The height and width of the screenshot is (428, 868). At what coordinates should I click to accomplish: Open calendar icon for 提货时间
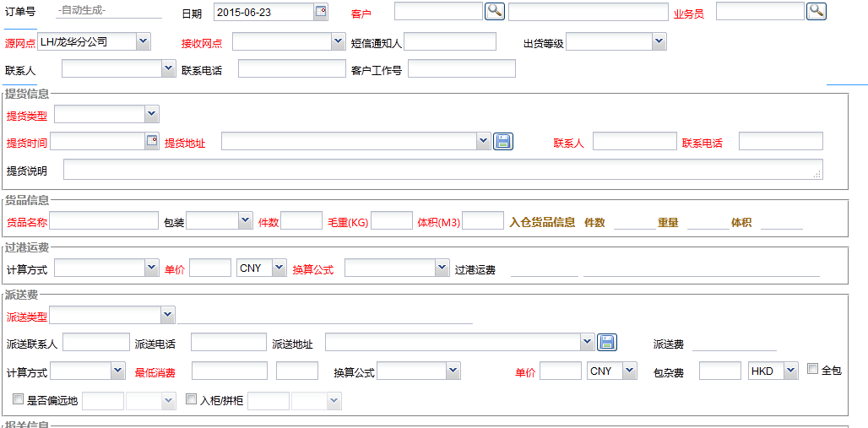pos(152,141)
